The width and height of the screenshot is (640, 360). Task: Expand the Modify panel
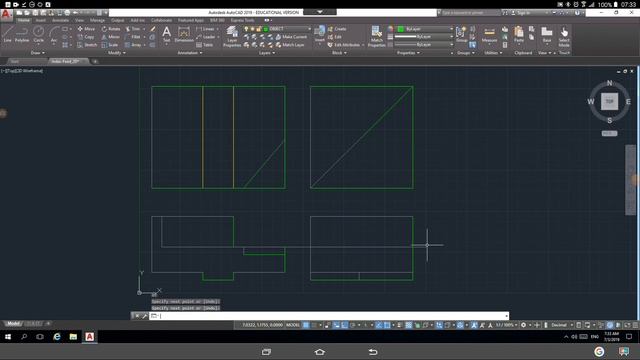point(117,53)
